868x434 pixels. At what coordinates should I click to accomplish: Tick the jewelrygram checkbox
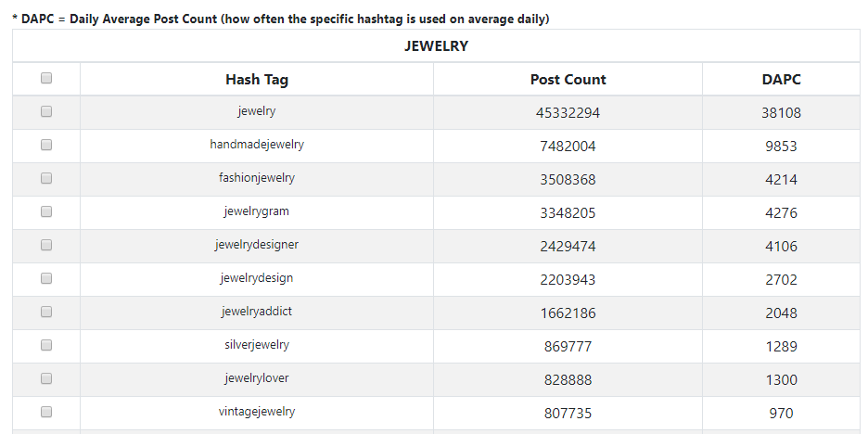coord(46,211)
